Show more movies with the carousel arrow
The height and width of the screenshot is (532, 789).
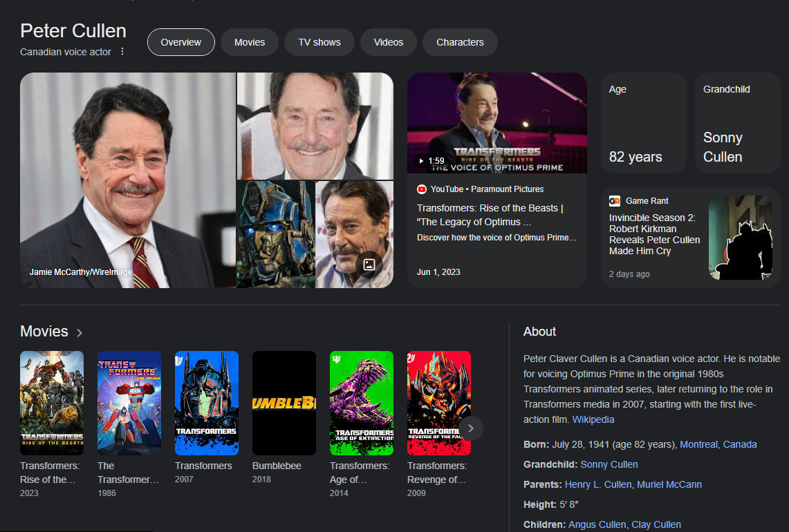click(x=470, y=428)
